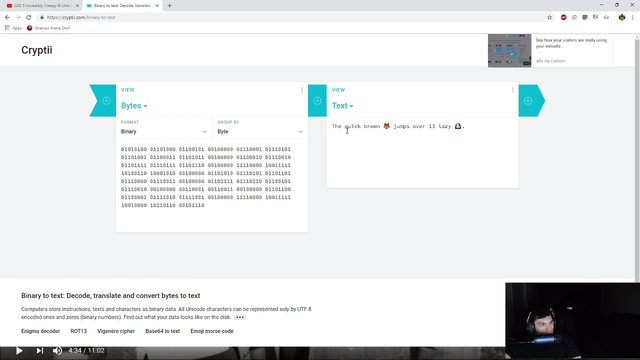Close the YouTube tab
The height and width of the screenshot is (360, 640).
tap(77, 6)
